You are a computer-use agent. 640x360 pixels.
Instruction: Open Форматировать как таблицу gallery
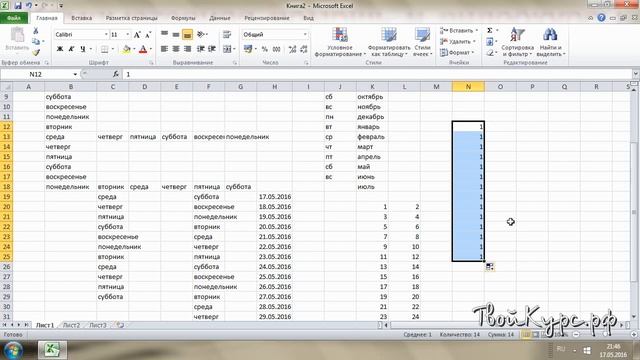coord(389,42)
